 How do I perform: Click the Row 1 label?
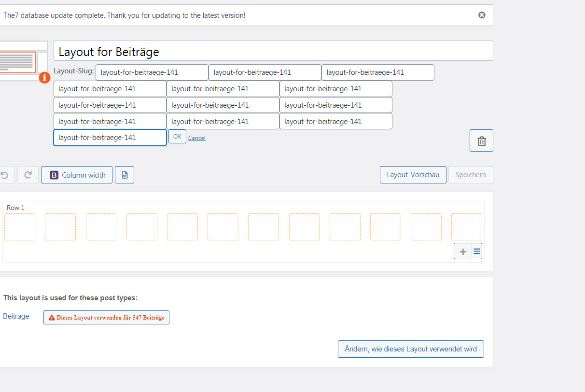pos(15,208)
